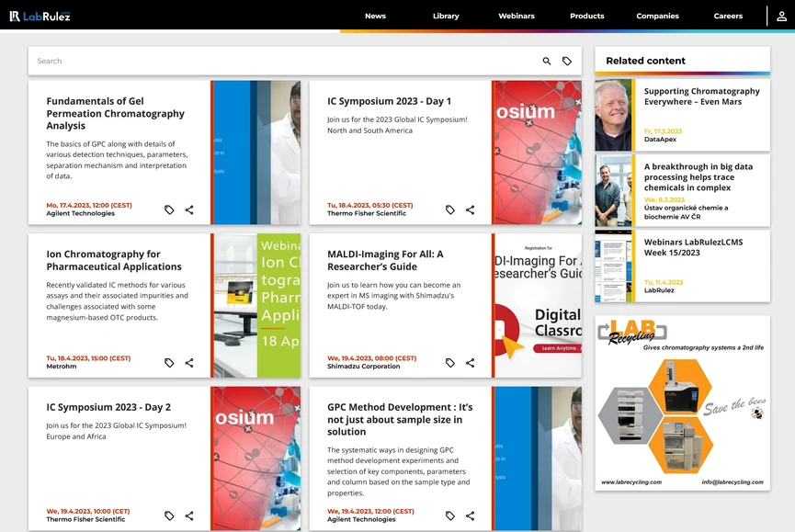Click the search magnifier icon
Viewport: 795px width, 532px height.
point(547,61)
